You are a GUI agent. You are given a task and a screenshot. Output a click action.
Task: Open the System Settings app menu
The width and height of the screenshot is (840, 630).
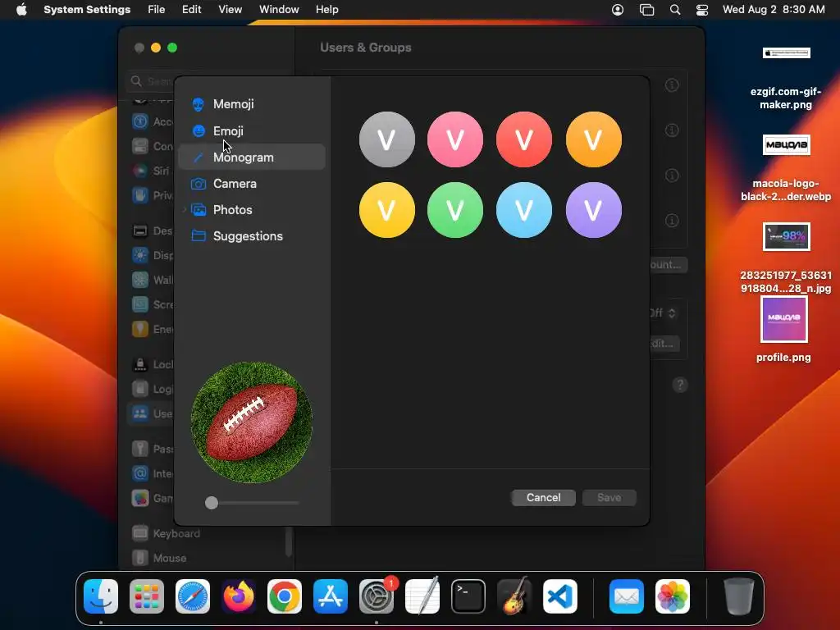pos(87,10)
